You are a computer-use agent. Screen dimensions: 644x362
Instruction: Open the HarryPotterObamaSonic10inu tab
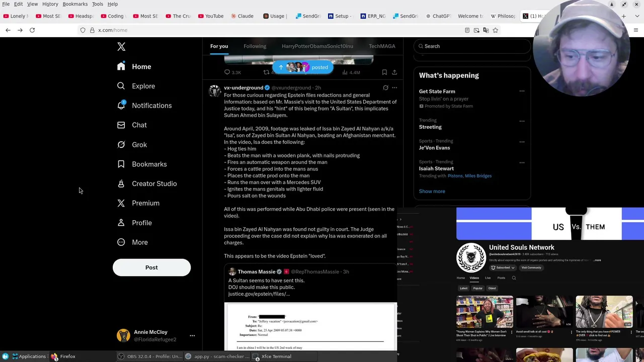click(317, 46)
